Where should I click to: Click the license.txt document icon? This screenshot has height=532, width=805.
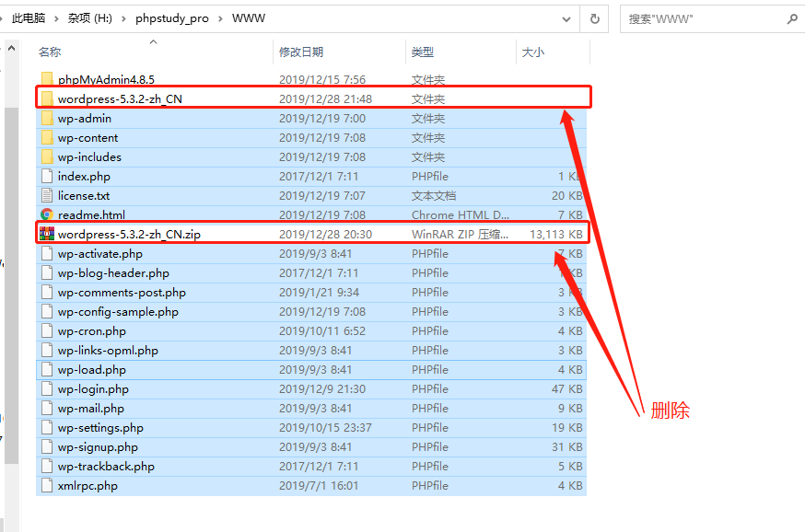[x=47, y=195]
